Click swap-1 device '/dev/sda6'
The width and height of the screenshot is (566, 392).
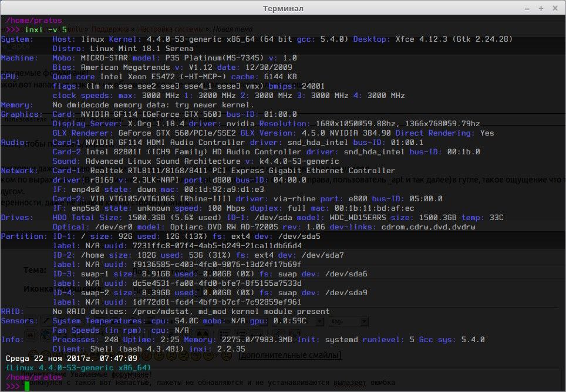[346, 273]
